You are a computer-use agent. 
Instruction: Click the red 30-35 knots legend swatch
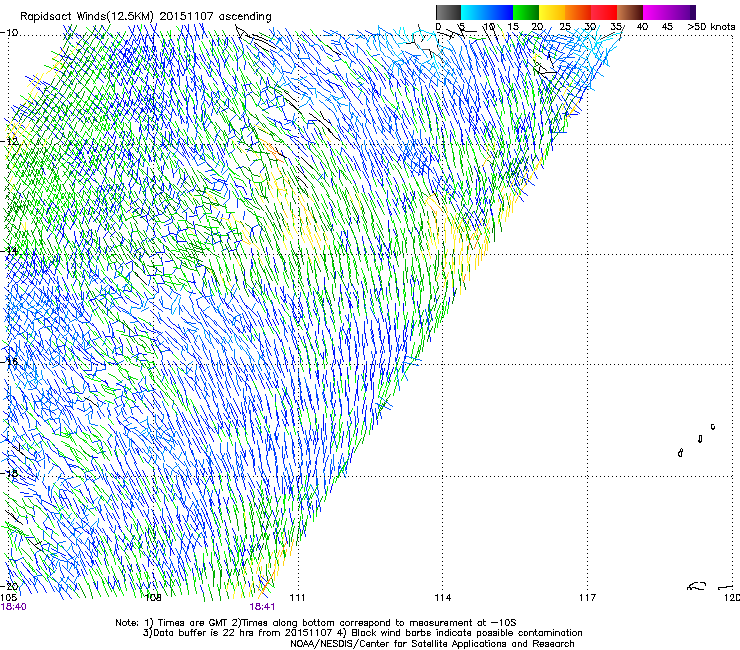click(604, 12)
